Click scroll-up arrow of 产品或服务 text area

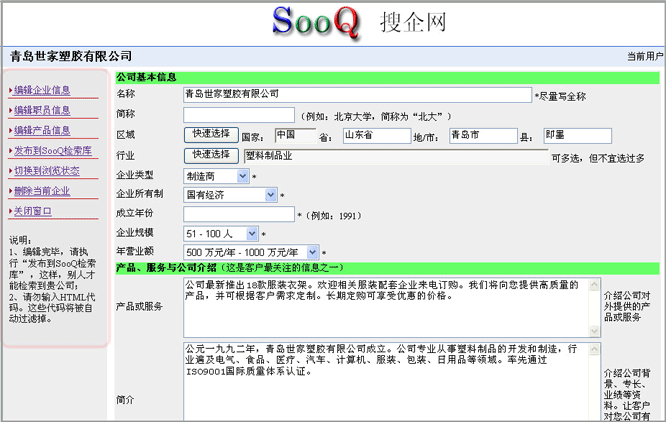[594, 285]
